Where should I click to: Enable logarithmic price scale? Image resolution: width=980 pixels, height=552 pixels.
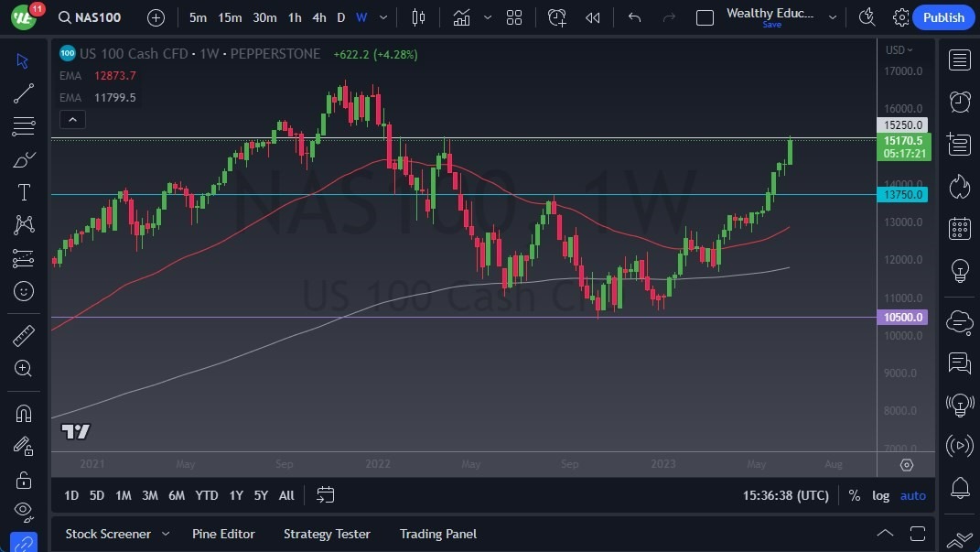point(879,495)
